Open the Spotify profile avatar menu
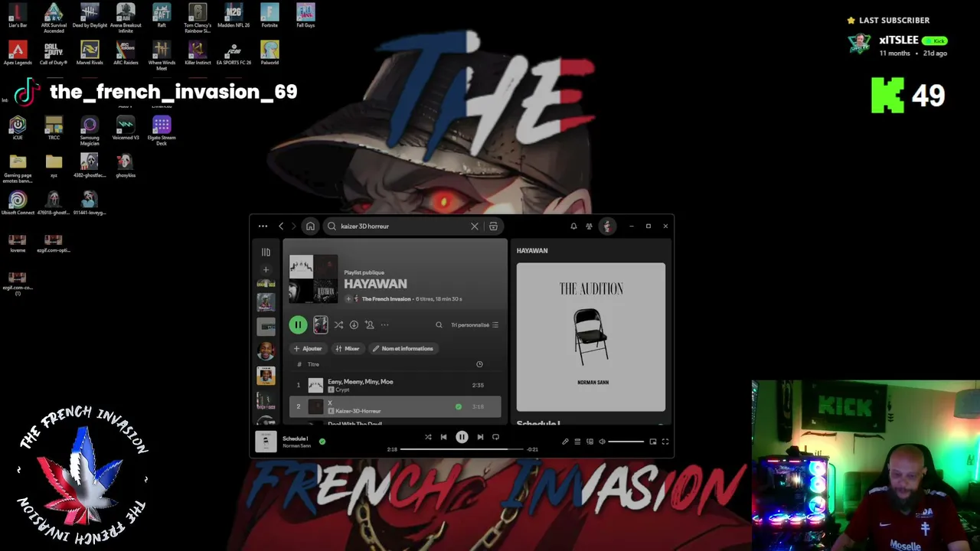Viewport: 980px width, 551px height. coord(607,227)
